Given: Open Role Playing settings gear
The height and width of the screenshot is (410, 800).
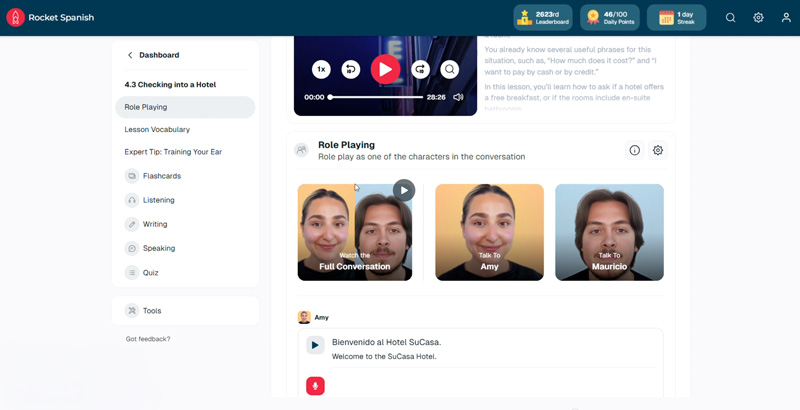Looking at the screenshot, I should pos(658,150).
